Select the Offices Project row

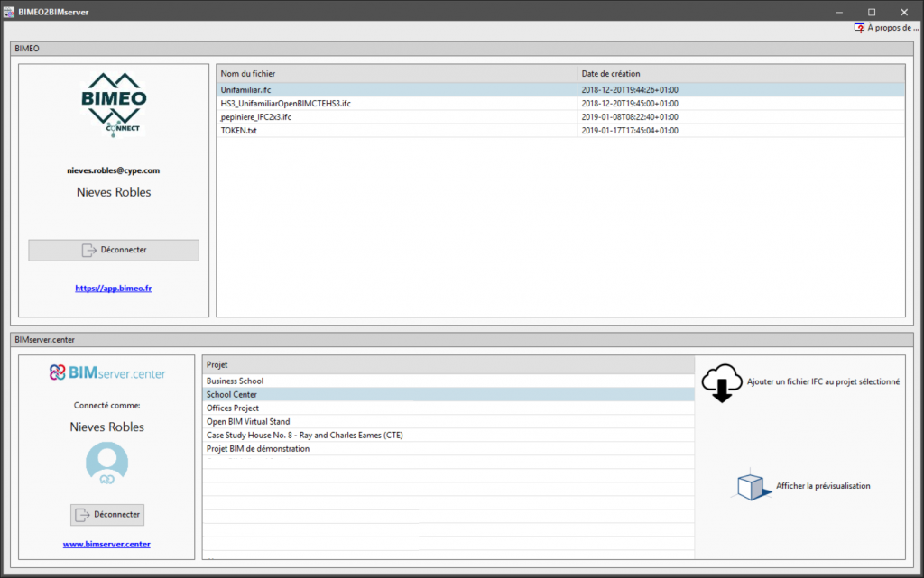pos(448,408)
